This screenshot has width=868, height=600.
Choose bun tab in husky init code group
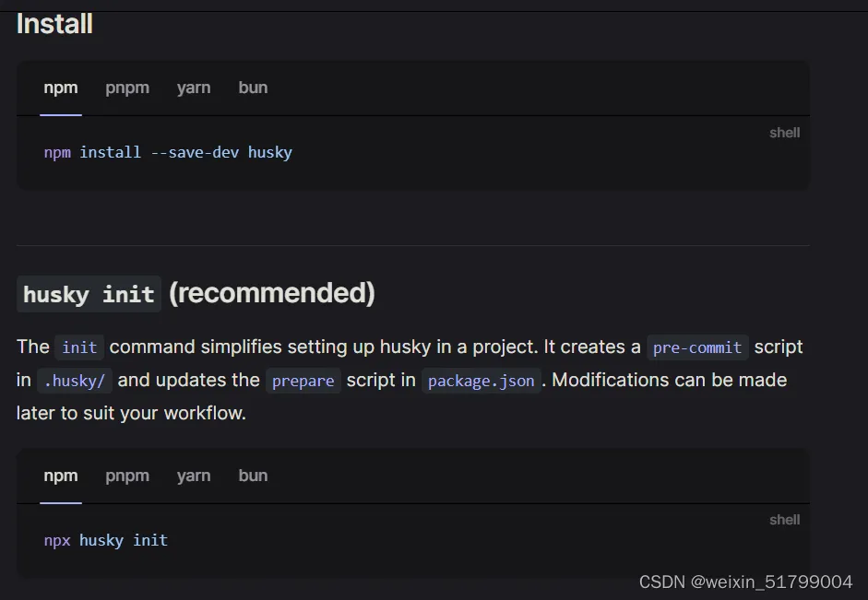(x=253, y=476)
